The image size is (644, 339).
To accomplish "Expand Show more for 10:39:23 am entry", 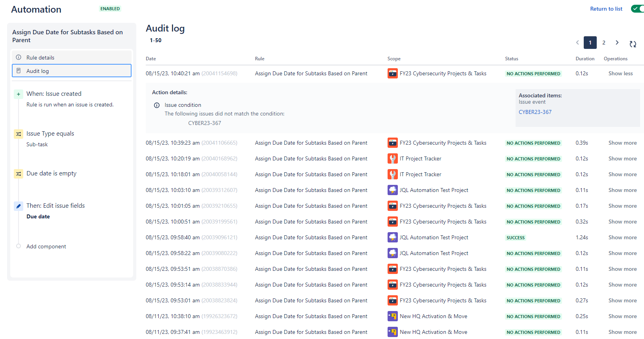I will [622, 143].
